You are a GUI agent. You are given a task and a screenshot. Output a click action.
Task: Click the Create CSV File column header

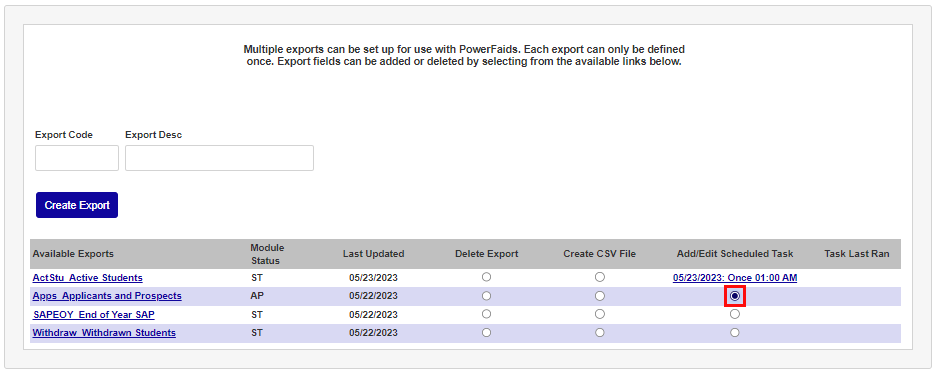pyautogui.click(x=599, y=254)
